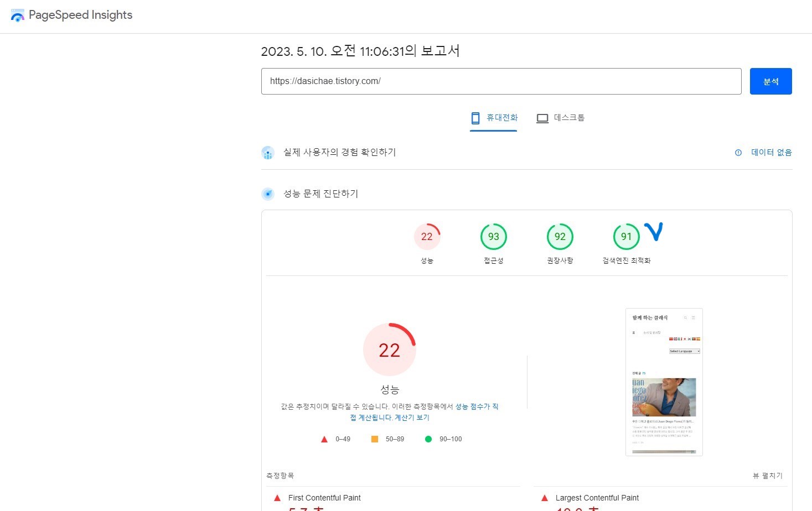This screenshot has width=812, height=511.
Task: Expand the view using 뷰 펼치기
Action: (767, 475)
